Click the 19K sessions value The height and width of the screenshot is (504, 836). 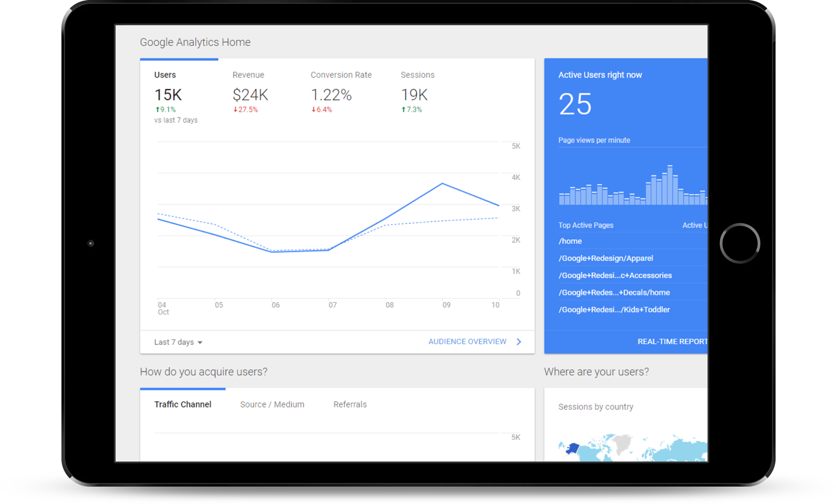click(x=414, y=94)
